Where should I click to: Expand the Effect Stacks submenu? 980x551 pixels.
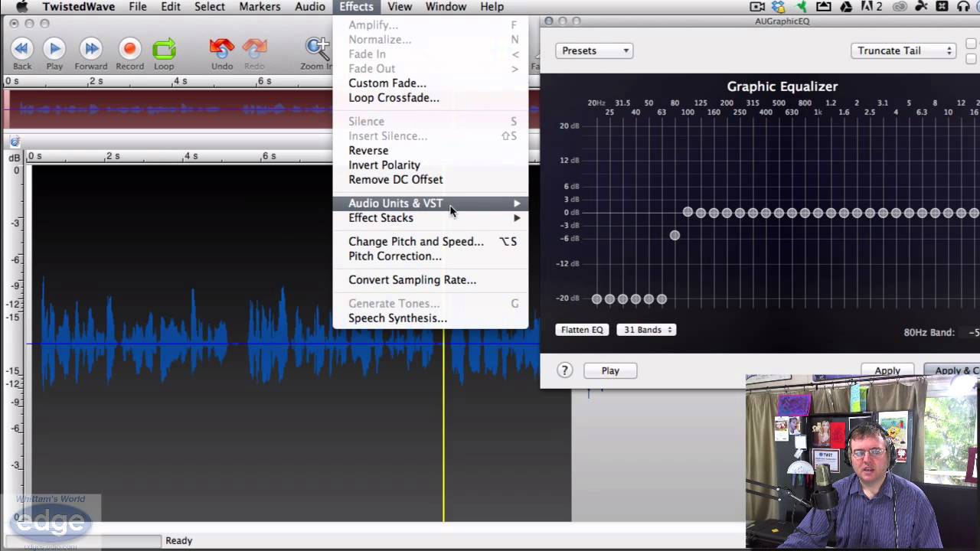point(430,218)
